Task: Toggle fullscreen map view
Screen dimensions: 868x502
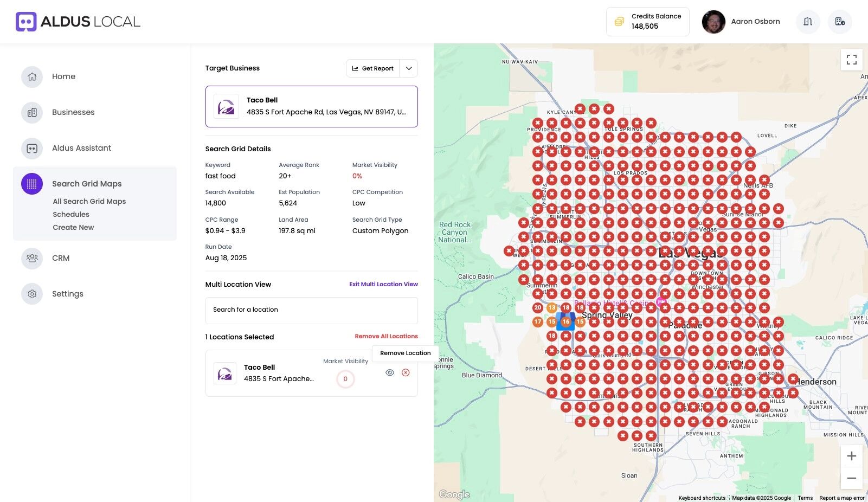Action: (x=852, y=60)
